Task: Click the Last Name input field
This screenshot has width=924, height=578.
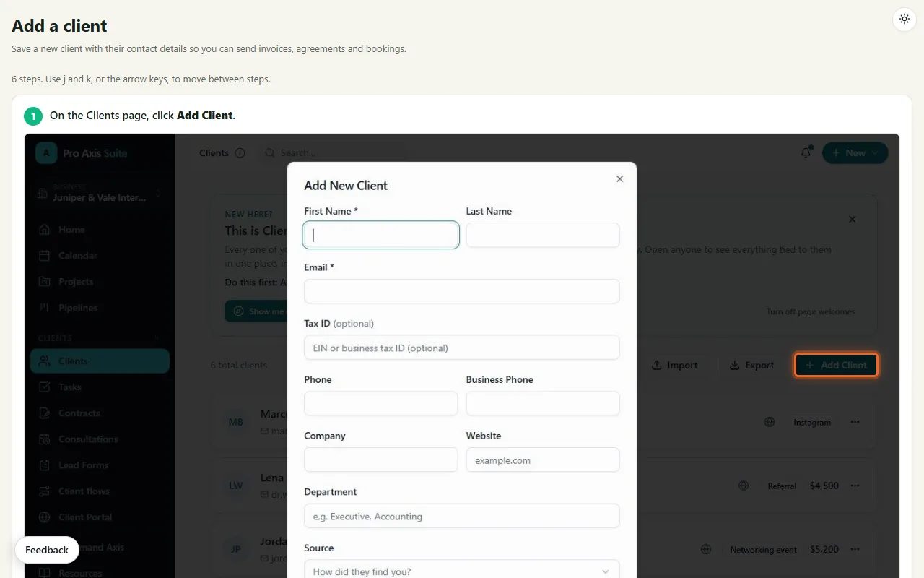Action: (543, 235)
